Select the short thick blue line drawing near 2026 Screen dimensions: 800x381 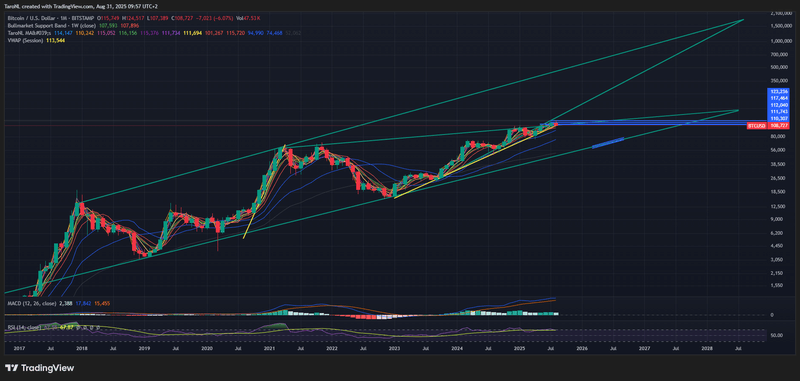[608, 143]
